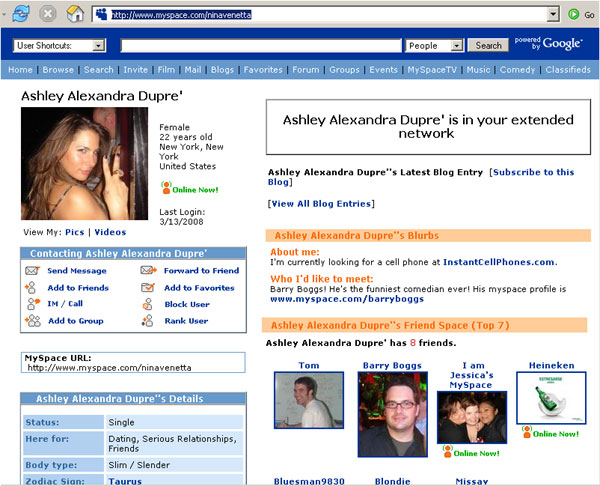Click the Home navigation item
The height and width of the screenshot is (486, 600).
tap(20, 70)
